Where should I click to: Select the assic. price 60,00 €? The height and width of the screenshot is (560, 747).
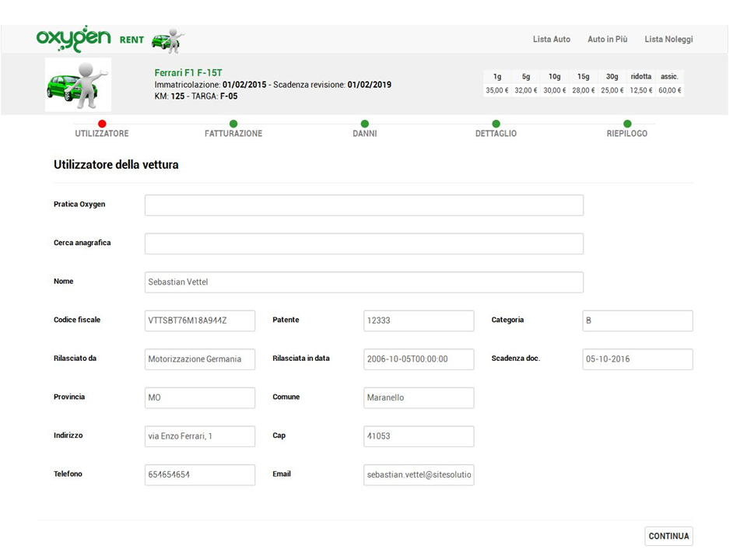click(670, 90)
